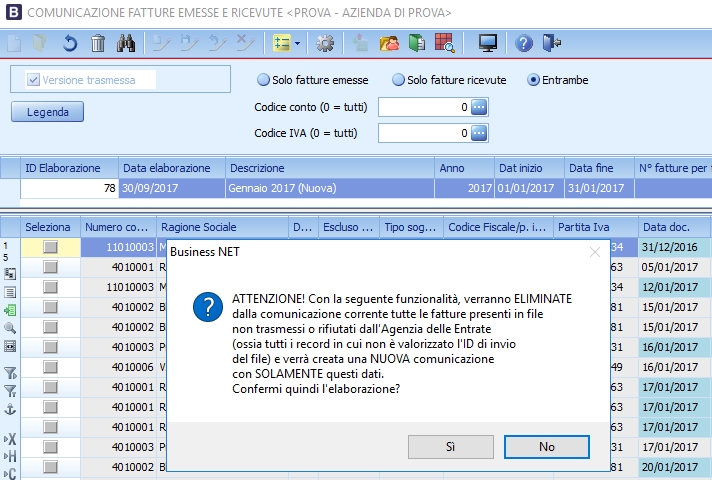Click the 4010006 account number cell
712x480 pixels.
[x=119, y=367]
